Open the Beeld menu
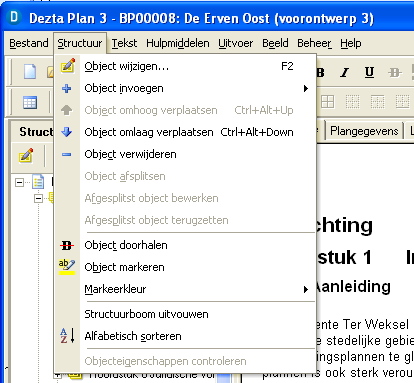 click(275, 43)
